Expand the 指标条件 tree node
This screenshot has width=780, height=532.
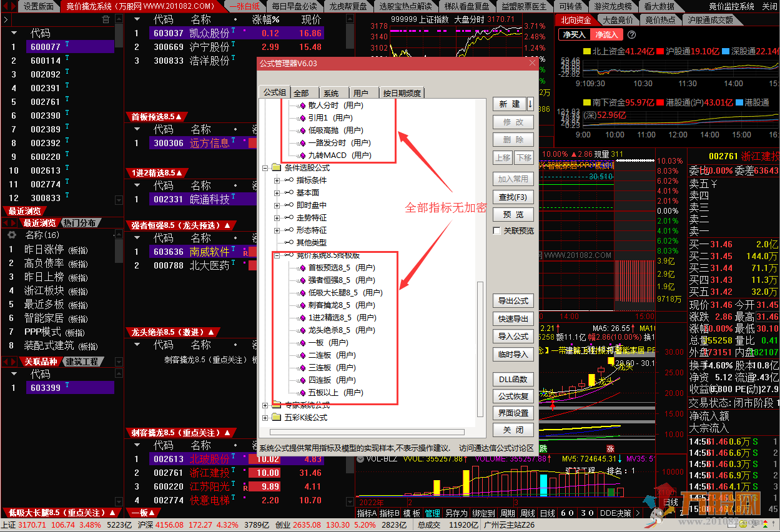coord(277,180)
